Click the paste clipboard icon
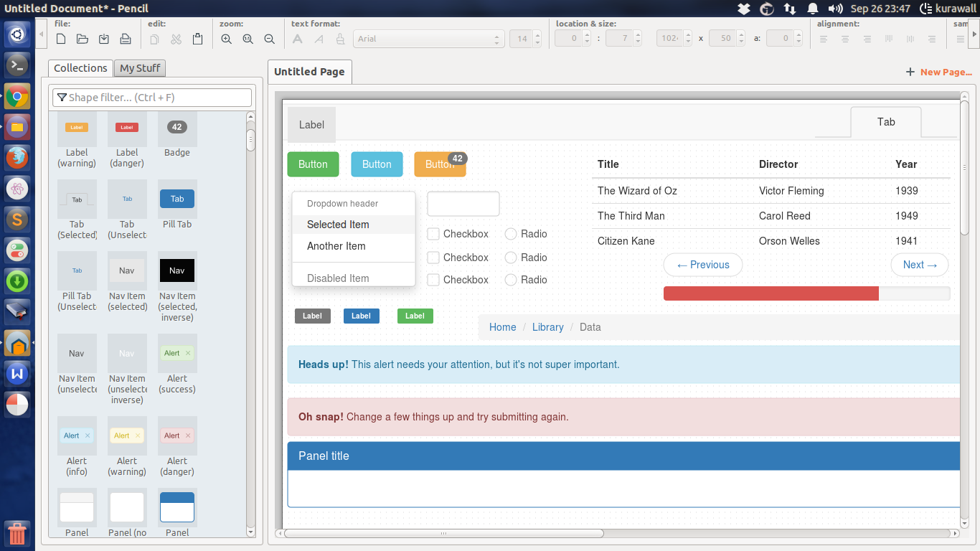The height and width of the screenshot is (551, 980). tap(197, 39)
